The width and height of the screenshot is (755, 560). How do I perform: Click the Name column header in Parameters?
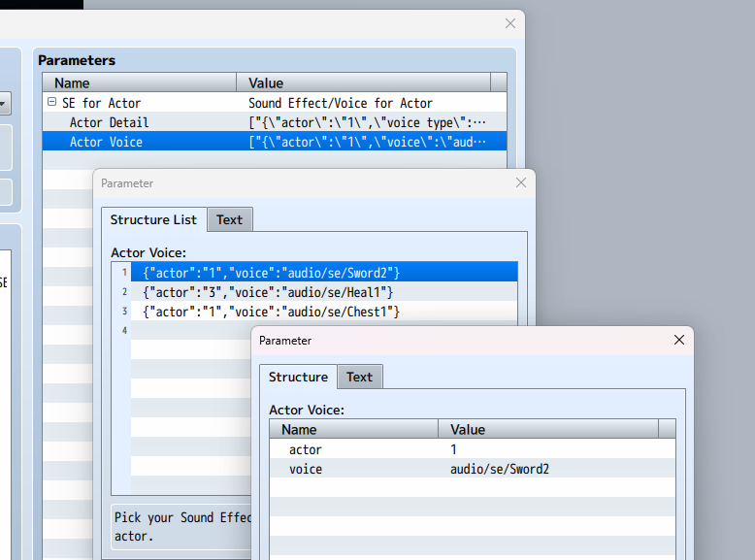click(140, 82)
